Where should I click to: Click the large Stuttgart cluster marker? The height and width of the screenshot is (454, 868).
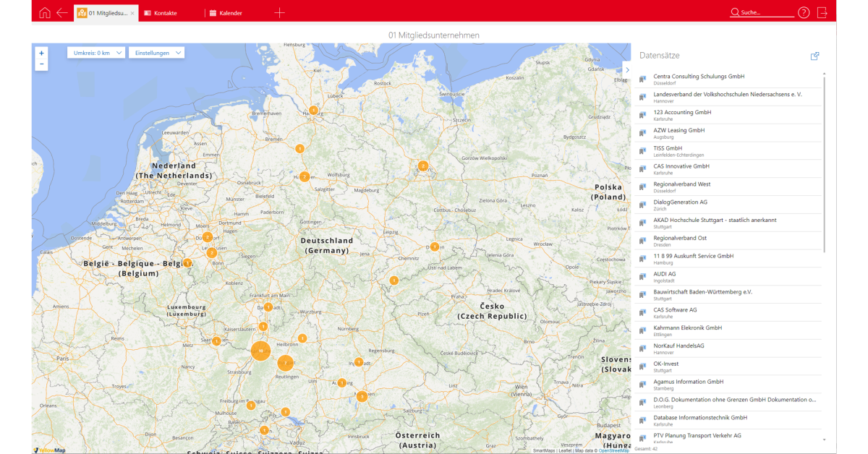click(286, 363)
